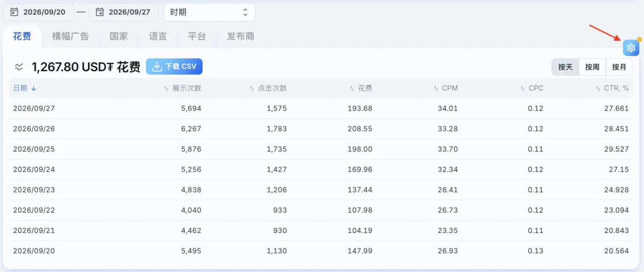Click the 2026/09/23 date cell
Screen dimensions: 644x272
pyautogui.click(x=34, y=189)
